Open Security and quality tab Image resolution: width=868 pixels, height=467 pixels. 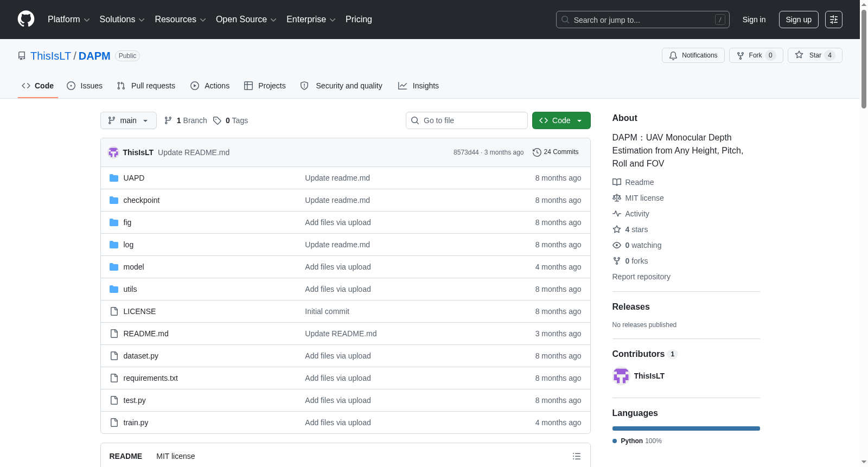341,86
